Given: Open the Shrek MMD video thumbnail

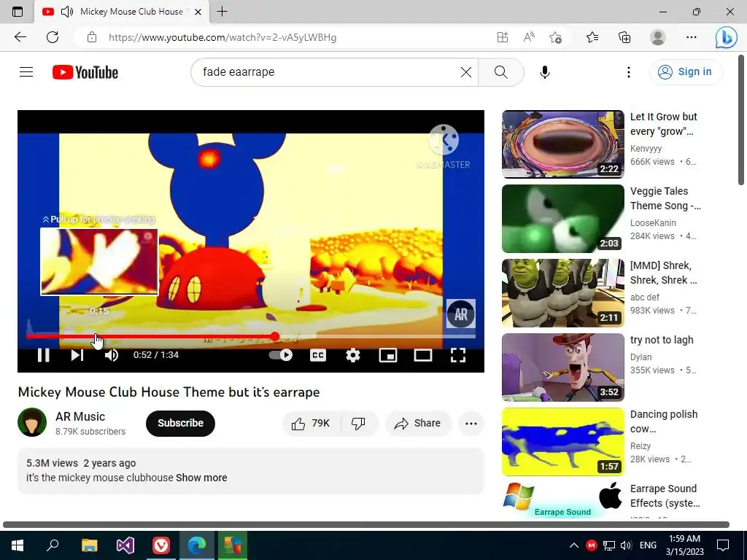Looking at the screenshot, I should (562, 293).
